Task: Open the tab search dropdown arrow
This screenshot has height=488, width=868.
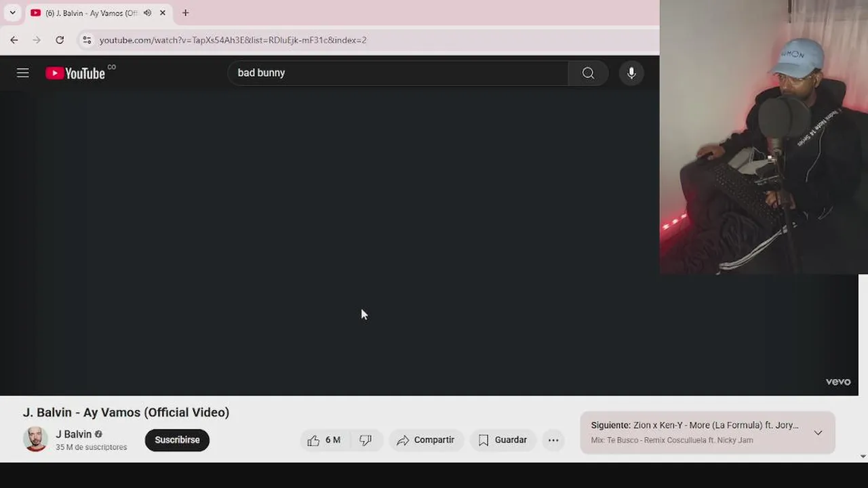Action: click(x=12, y=13)
